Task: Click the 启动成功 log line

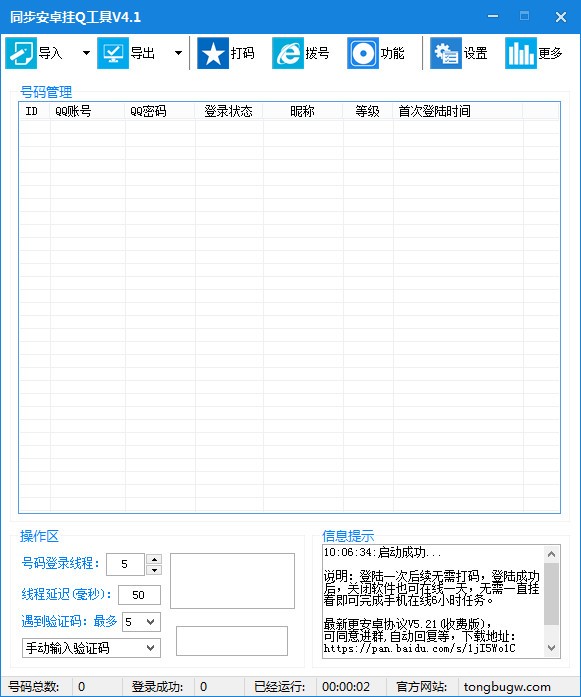Action: [382, 553]
